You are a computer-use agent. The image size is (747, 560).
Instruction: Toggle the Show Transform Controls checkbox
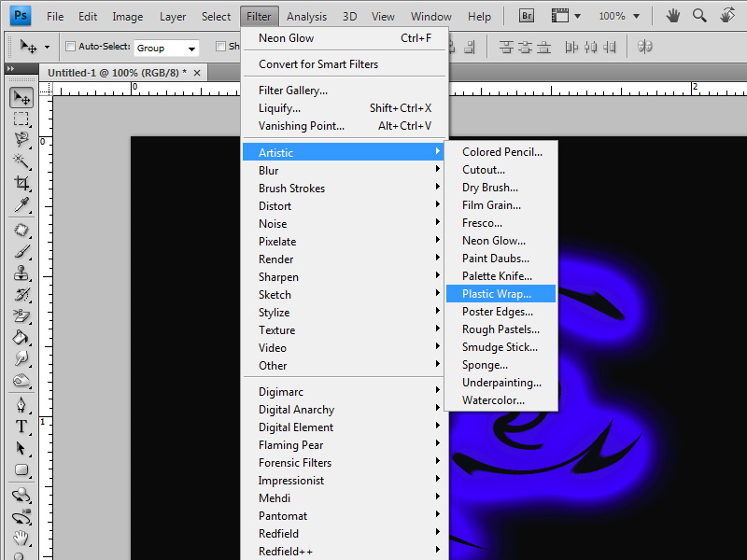click(221, 47)
